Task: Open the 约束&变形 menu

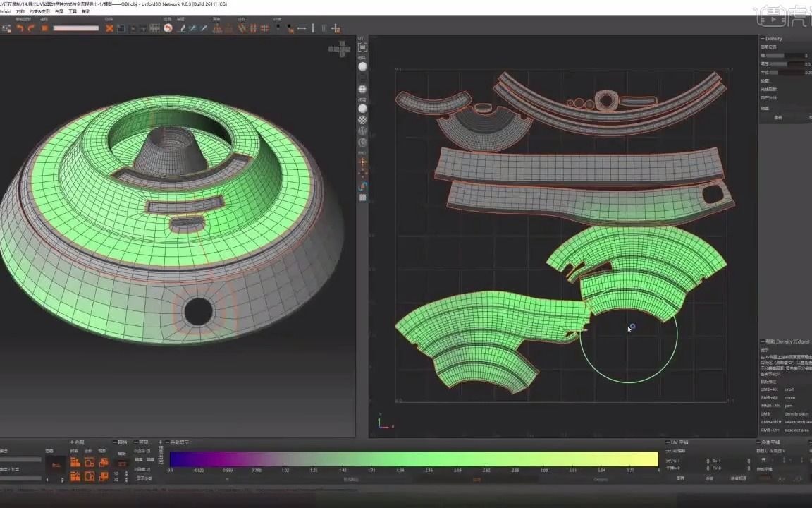Action: point(40,11)
